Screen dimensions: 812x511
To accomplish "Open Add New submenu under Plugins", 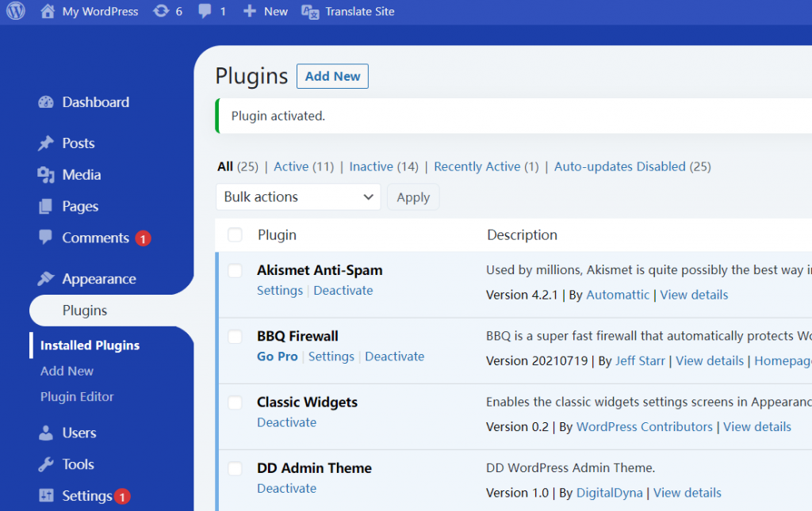I will [67, 371].
